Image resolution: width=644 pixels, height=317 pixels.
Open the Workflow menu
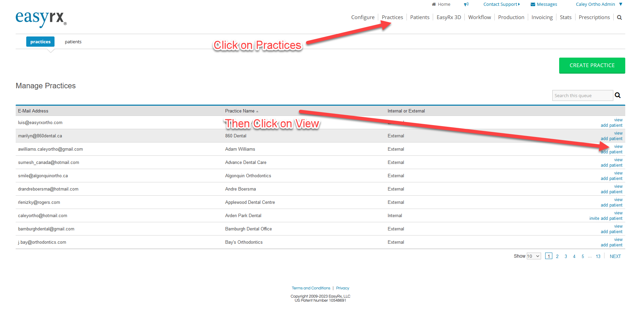point(479,17)
